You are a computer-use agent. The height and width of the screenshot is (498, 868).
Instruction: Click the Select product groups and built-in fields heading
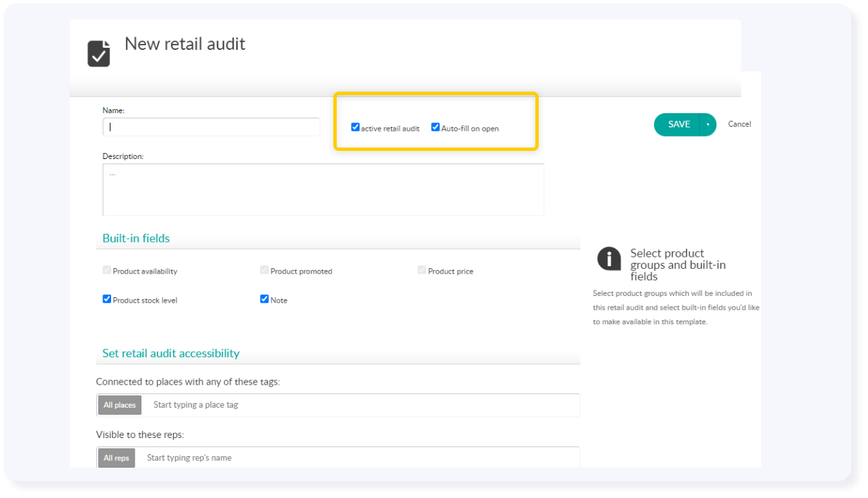click(678, 265)
